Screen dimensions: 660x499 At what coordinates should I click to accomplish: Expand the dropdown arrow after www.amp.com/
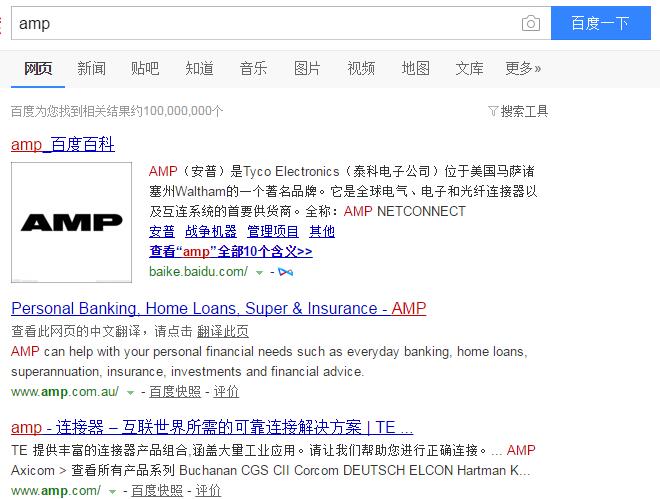(112, 492)
